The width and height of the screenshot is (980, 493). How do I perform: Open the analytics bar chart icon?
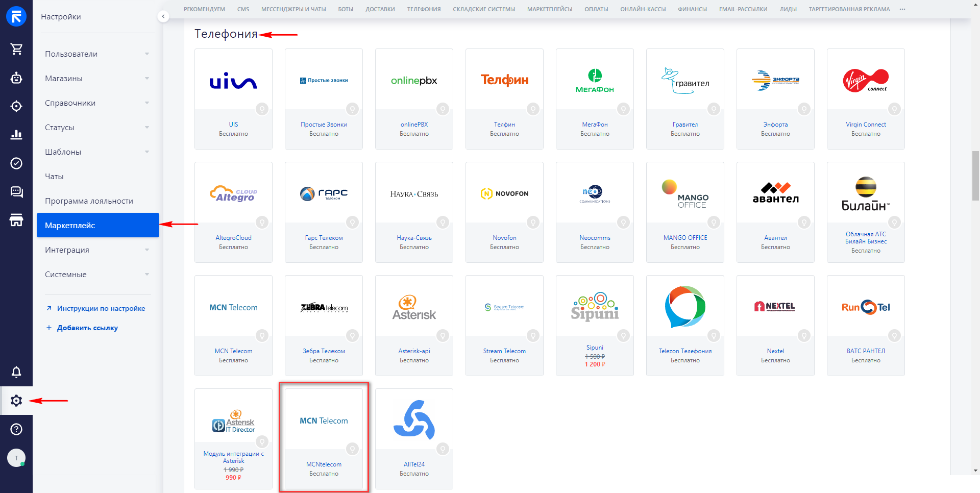coord(16,135)
